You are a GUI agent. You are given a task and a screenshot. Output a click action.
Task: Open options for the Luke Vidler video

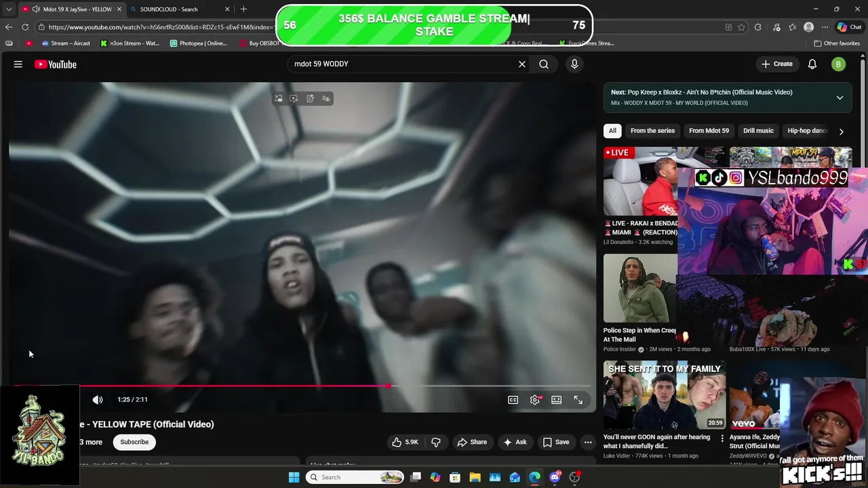click(x=722, y=439)
